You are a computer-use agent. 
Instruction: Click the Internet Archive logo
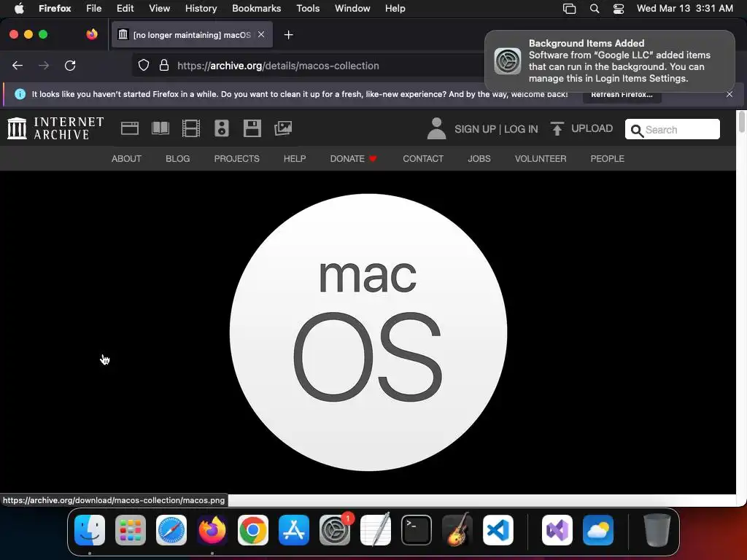(55, 128)
